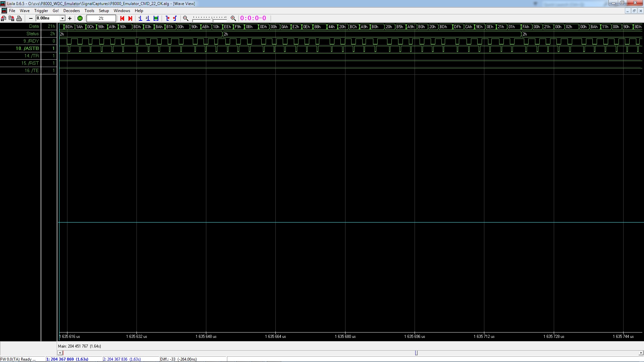644x362 pixels.
Task: Open the Triggler menu
Action: coord(41,11)
